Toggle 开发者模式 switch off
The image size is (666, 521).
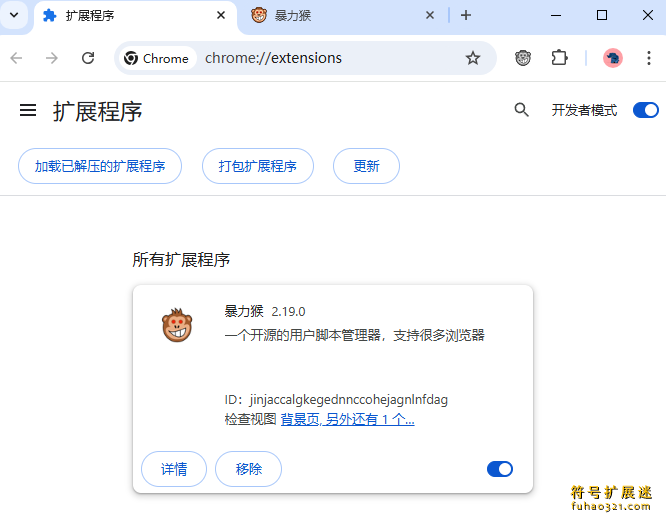click(x=646, y=110)
